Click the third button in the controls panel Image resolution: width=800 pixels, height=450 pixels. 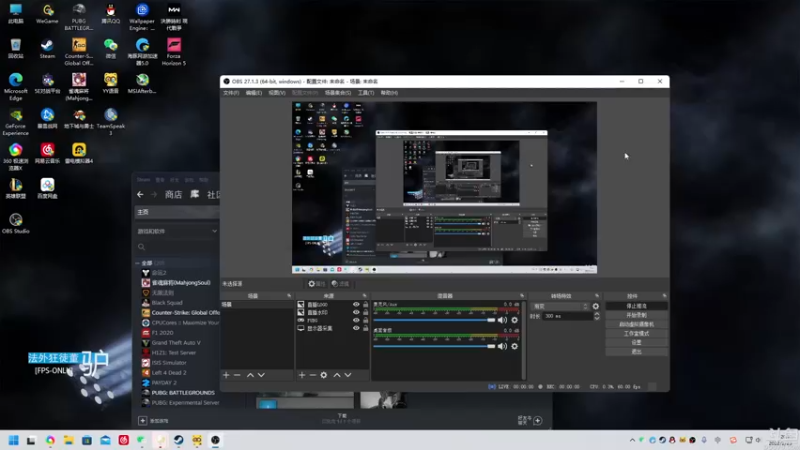(636, 324)
